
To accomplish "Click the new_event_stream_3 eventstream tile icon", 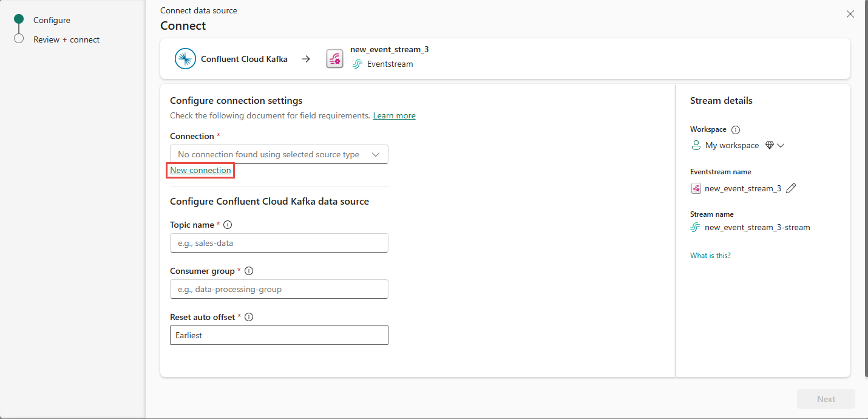I will pyautogui.click(x=335, y=59).
